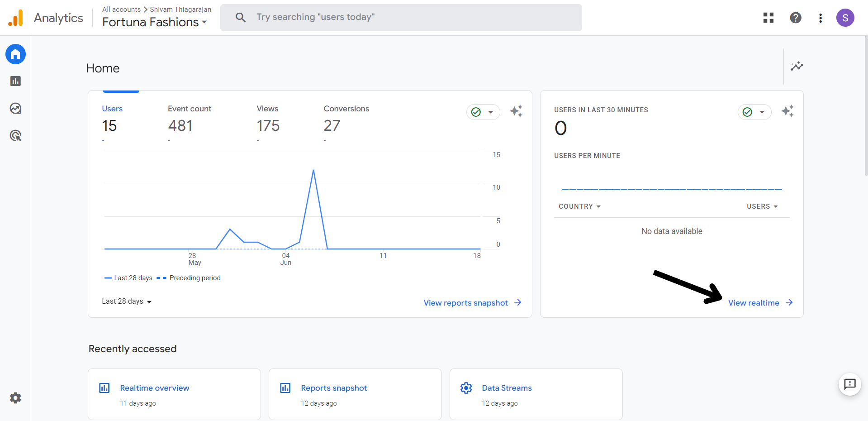Open the purple S account avatar

tap(845, 18)
